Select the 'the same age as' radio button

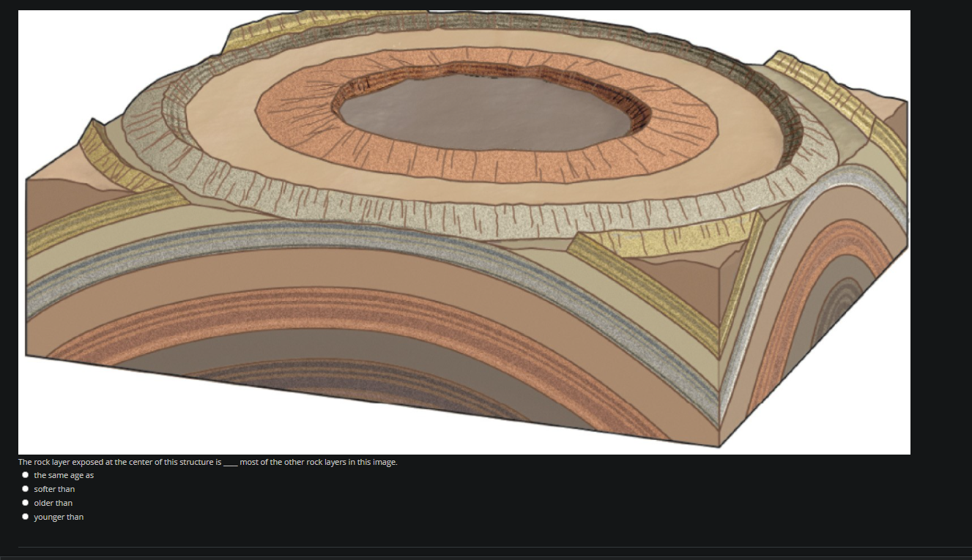point(25,474)
